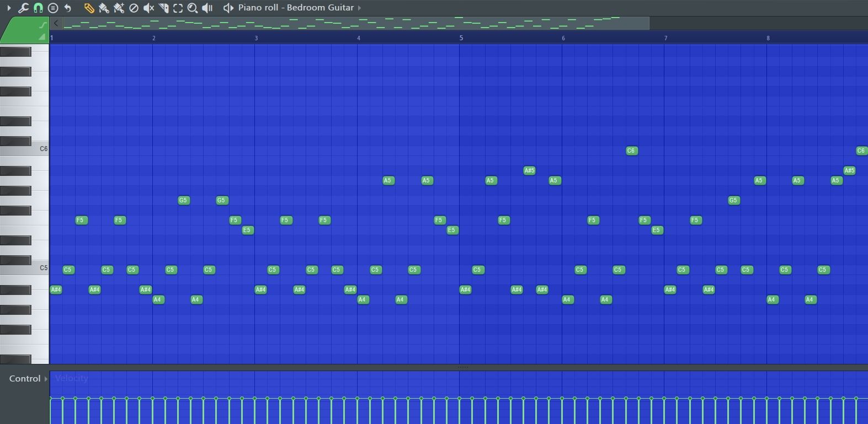Expand the target channel arrow after Bedroom Guitar
The image size is (868, 424).
click(x=360, y=8)
